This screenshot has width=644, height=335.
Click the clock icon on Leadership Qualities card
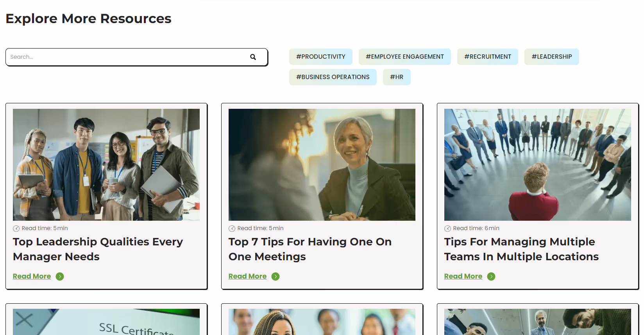point(16,229)
